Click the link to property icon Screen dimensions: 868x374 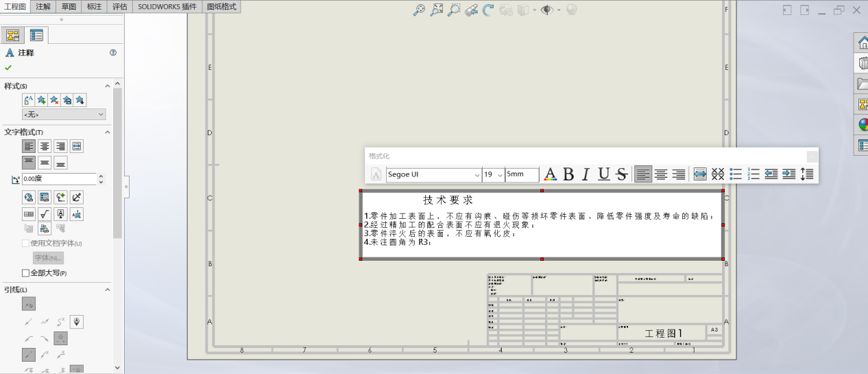tap(45, 197)
